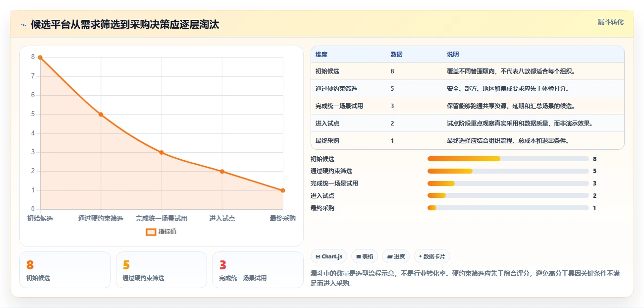This screenshot has width=644, height=308.
Task: Click the description starting 最终选择应结合
Action: click(508, 141)
